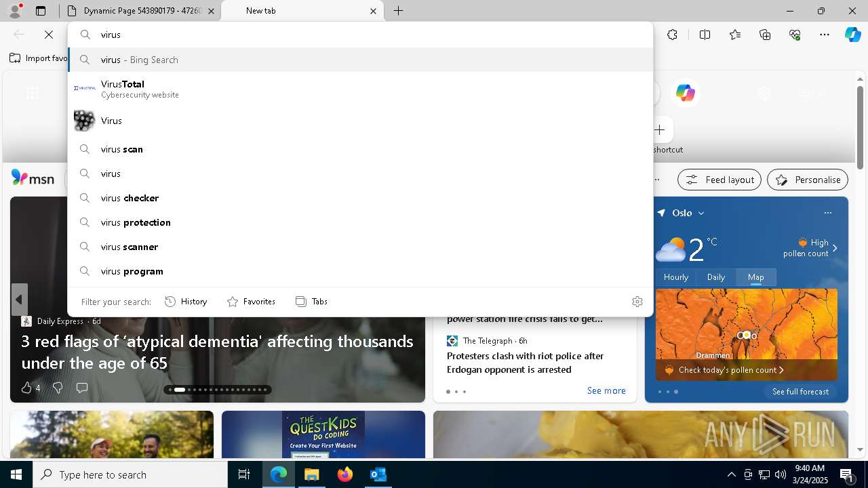868x488 pixels.
Task: Select 'virus checker' suggestion
Action: coord(360,198)
